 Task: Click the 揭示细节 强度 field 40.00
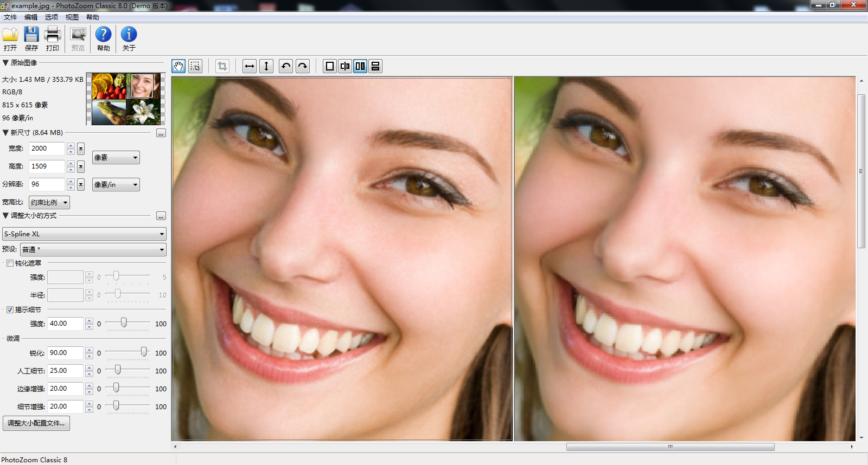pyautogui.click(x=66, y=324)
